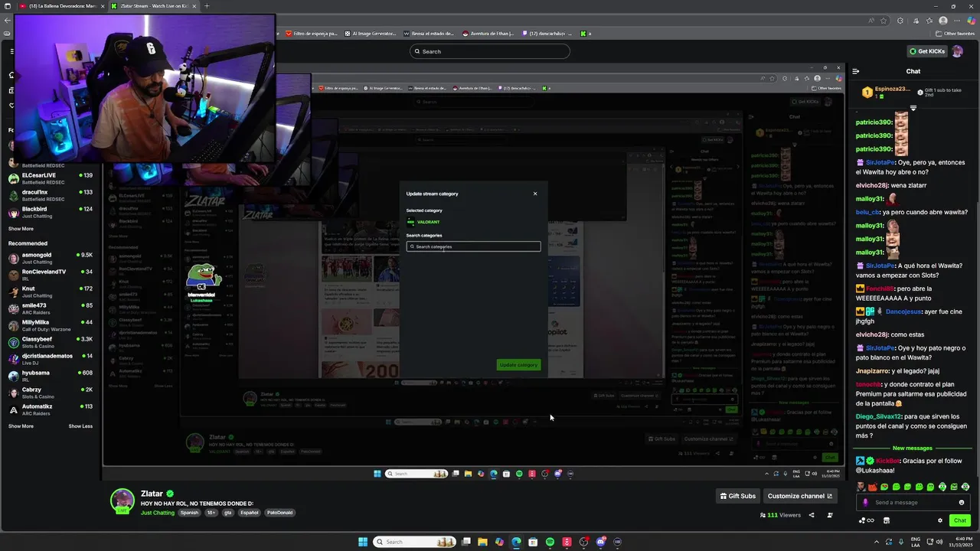Screen dimensions: 980x551
Task: Open Cabrzy recommended channel
Action: coord(51,393)
